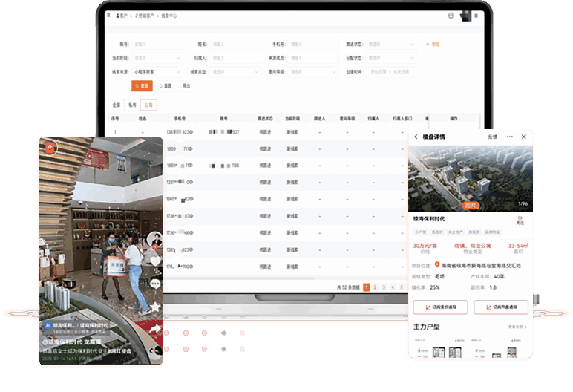Click the hamburger menu icon at top left
Image resolution: width=573 pixels, height=392 pixels.
[108, 15]
